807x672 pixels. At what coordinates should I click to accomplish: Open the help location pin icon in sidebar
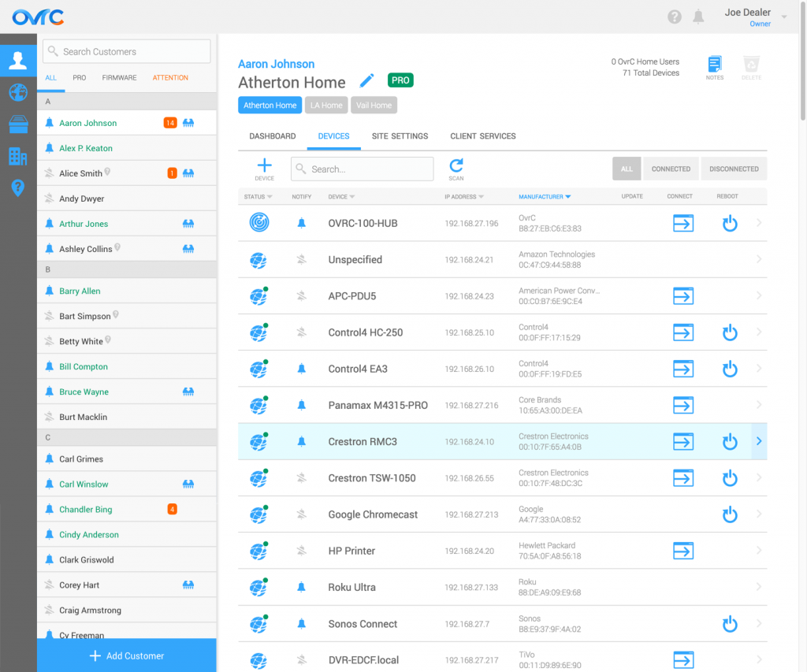(x=18, y=187)
